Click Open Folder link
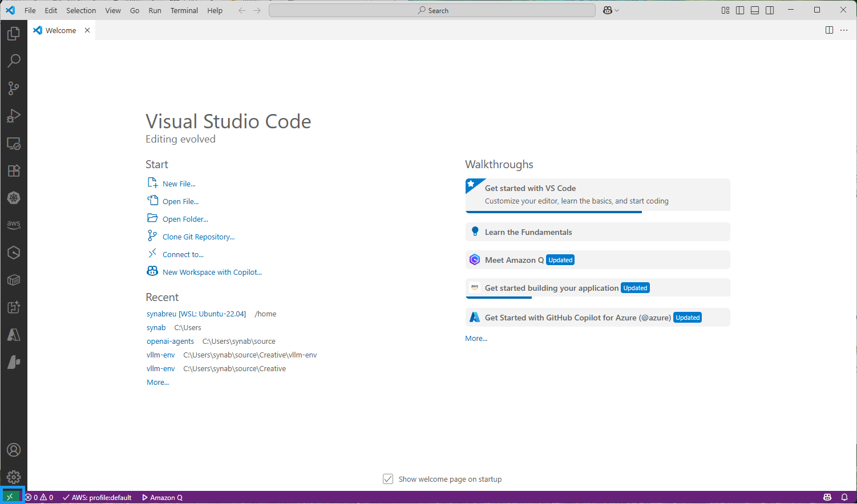857x504 pixels. click(x=185, y=219)
